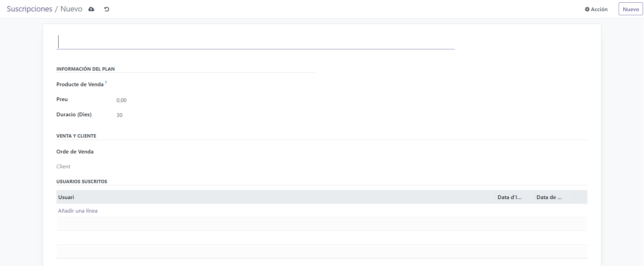
Task: Focus the subscription name title field
Action: tap(255, 42)
